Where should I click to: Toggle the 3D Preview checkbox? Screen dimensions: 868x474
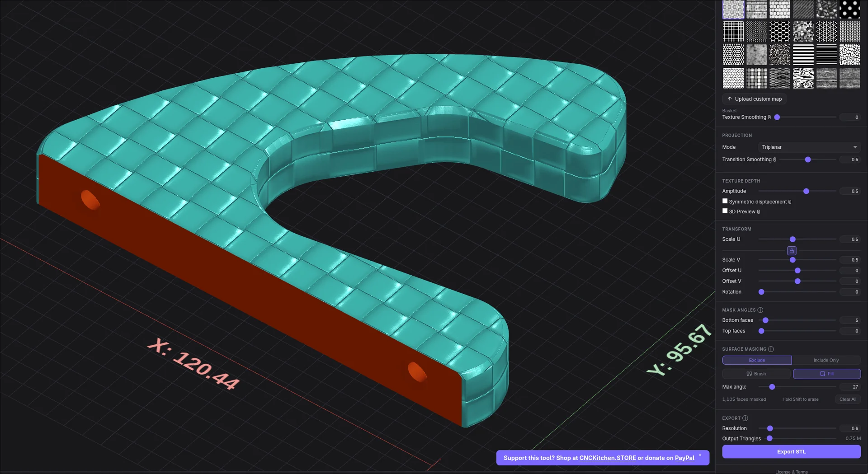point(725,211)
